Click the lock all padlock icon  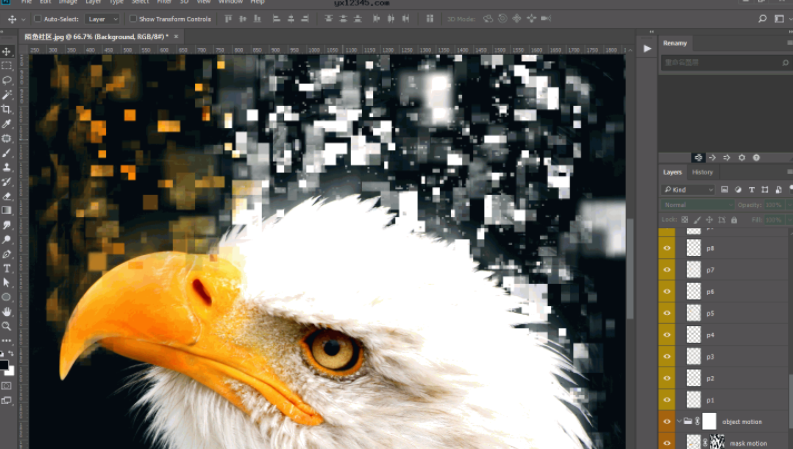(734, 220)
